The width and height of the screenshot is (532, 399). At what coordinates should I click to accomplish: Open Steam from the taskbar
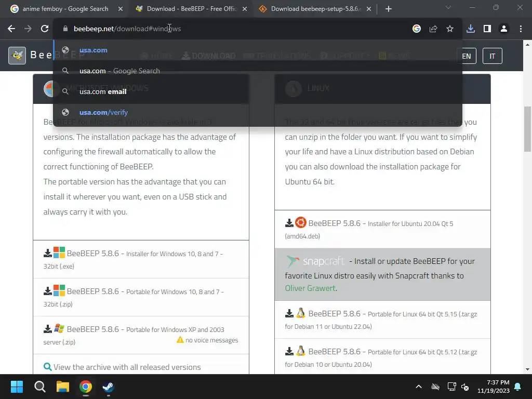109,387
